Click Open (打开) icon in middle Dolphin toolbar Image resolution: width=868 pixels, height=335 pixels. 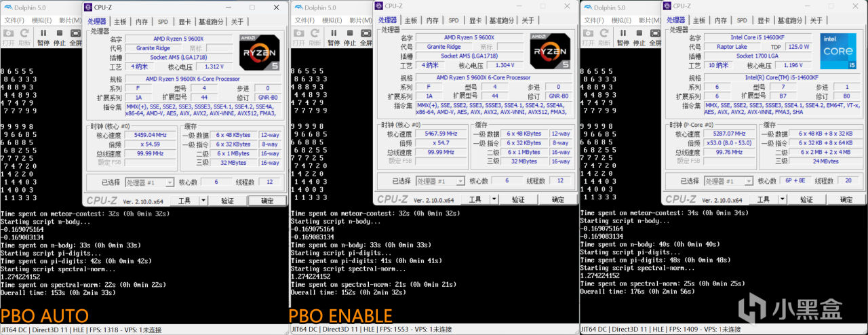click(298, 33)
